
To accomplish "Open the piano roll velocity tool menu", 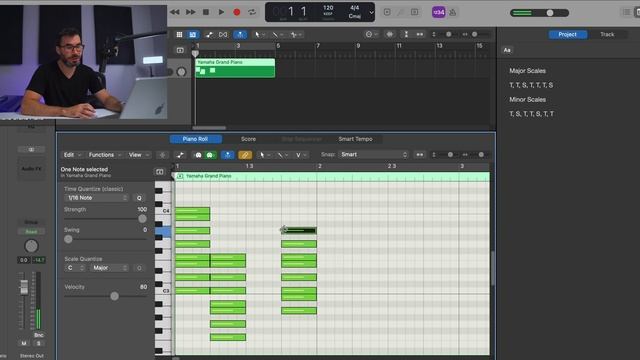I will pyautogui.click(x=301, y=155).
